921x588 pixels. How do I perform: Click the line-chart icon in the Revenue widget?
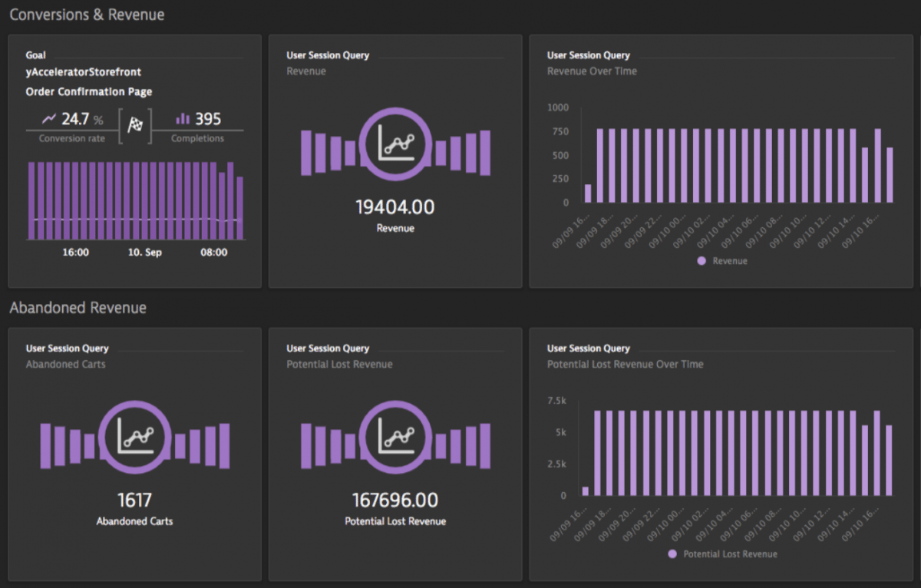pyautogui.click(x=394, y=145)
